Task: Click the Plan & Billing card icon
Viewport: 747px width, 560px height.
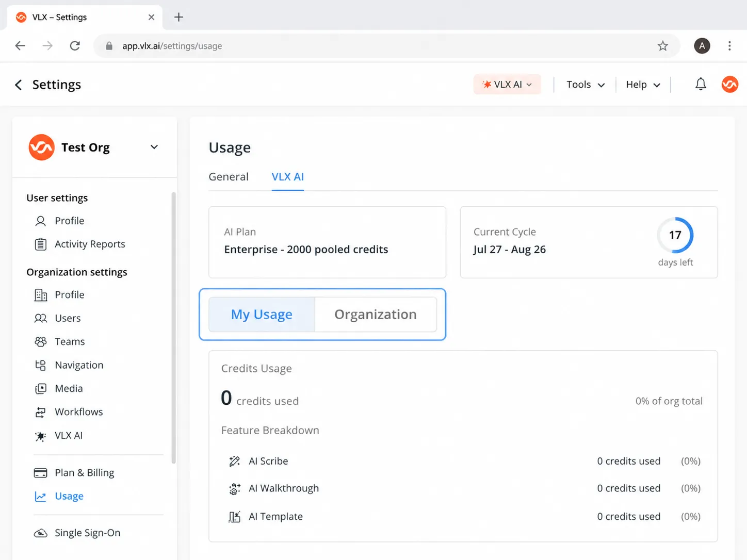Action: click(40, 473)
